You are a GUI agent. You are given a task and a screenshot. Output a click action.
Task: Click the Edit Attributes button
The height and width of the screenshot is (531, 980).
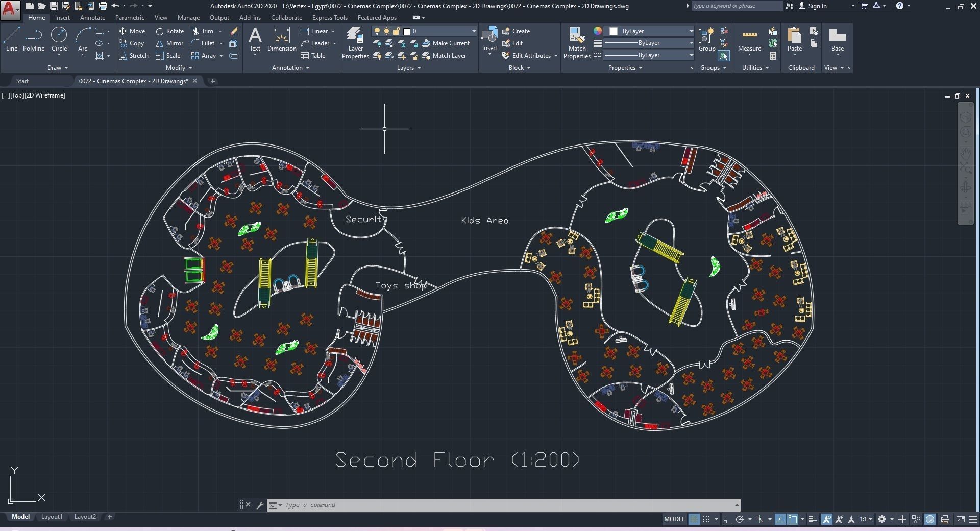[x=526, y=56]
